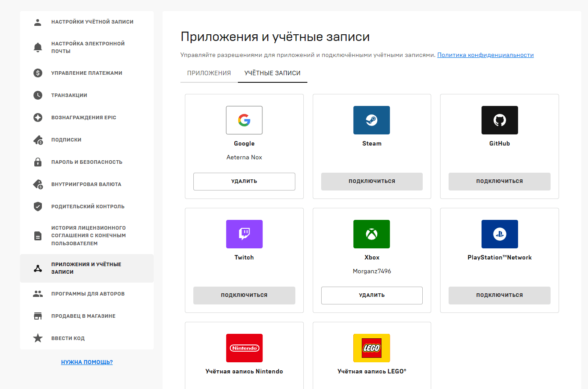Click the Aeterna Nox account name
The width and height of the screenshot is (588, 389).
coord(244,157)
